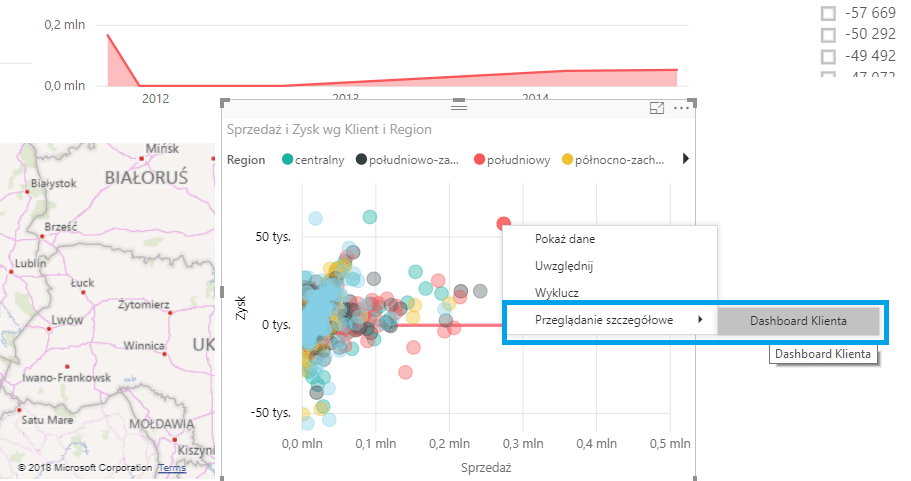Click the top-right resize corner of visual
Viewport: 911px width, 481px height.
click(x=693, y=102)
